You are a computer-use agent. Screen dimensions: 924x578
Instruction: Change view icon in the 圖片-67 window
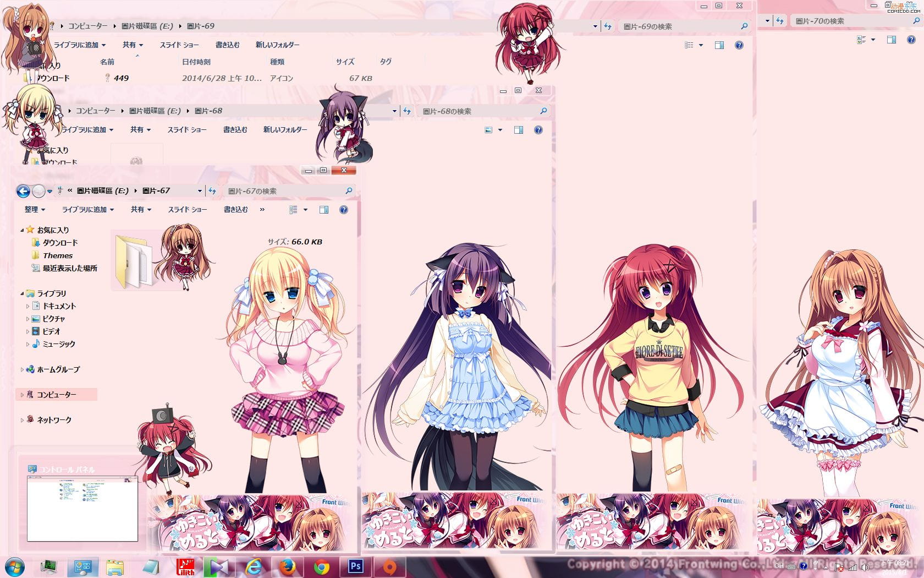[x=293, y=210]
